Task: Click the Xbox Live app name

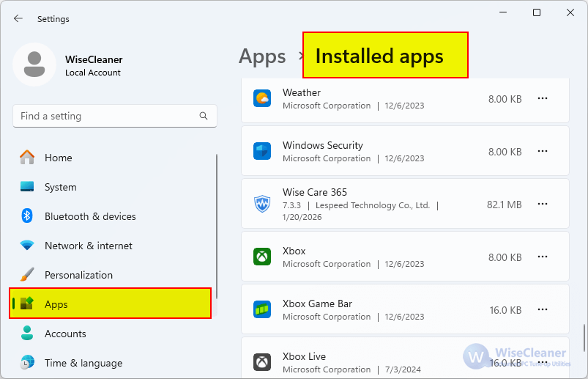Action: (x=304, y=356)
